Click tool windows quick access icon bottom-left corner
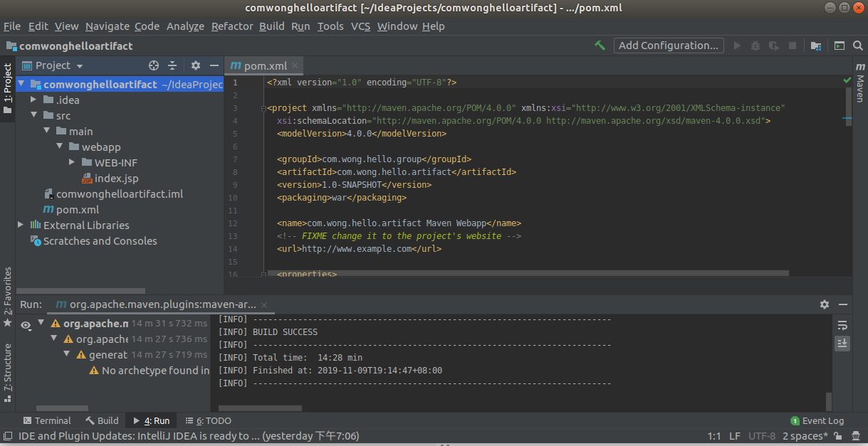The width and height of the screenshot is (868, 446). click(x=8, y=436)
